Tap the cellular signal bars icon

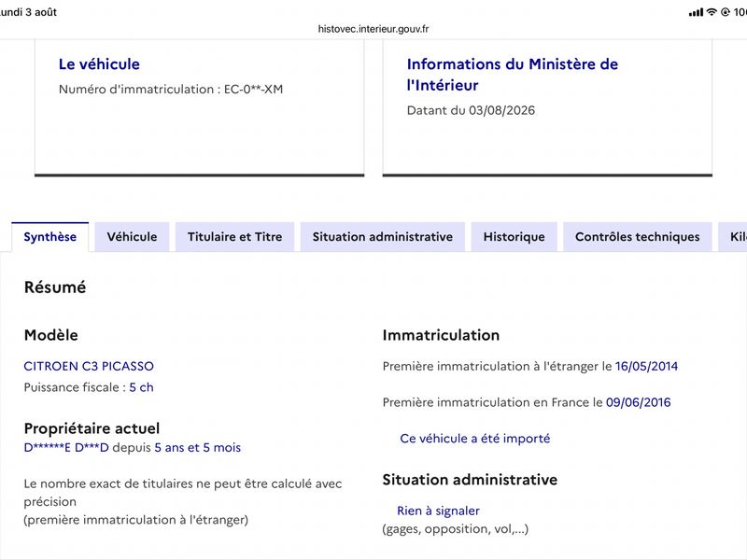696,12
